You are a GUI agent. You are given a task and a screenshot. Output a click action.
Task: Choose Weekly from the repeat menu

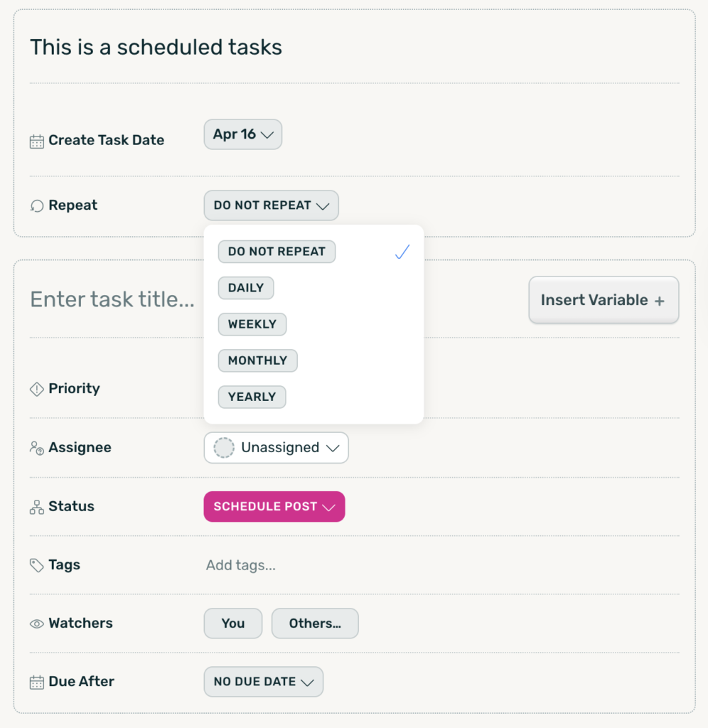252,324
